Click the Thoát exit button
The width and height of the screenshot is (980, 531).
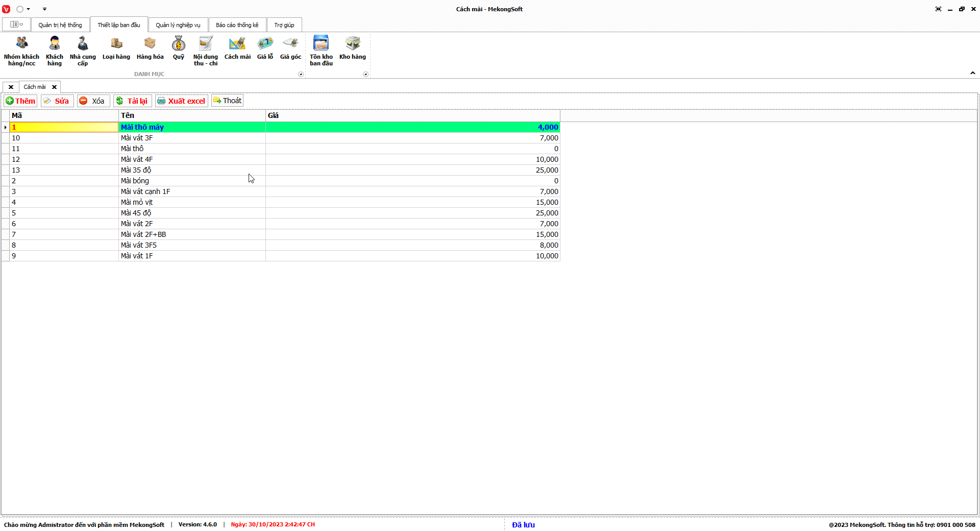(x=227, y=101)
